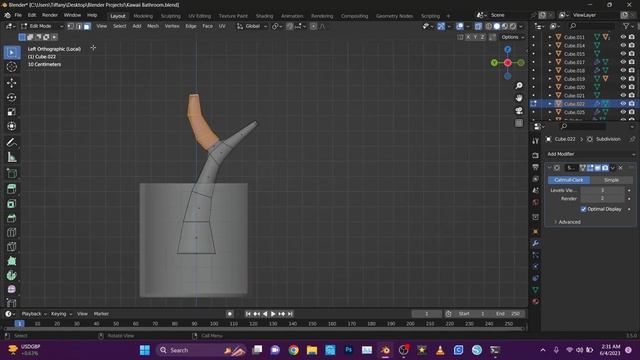
Task: Activate the Scale tool
Action: pos(11,112)
